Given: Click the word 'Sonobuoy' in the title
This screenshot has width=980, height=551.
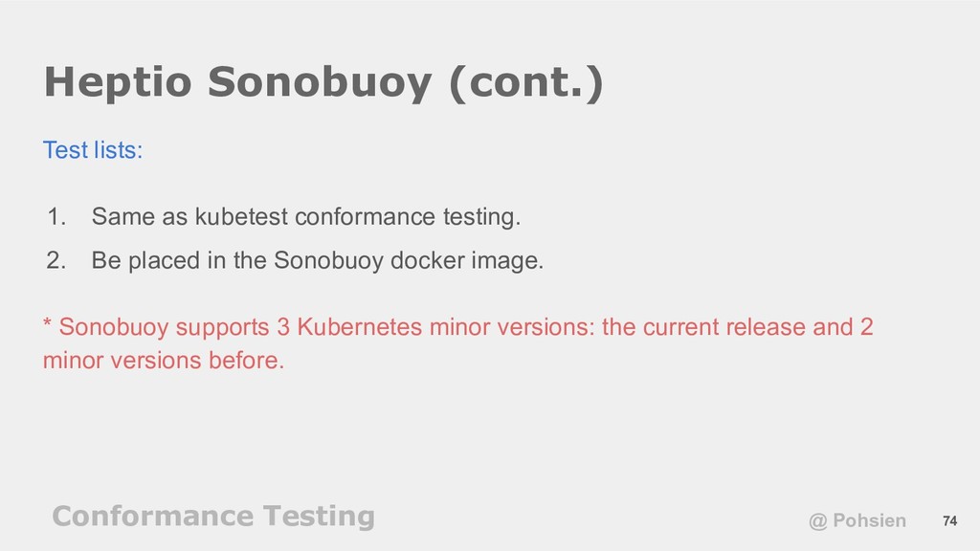Looking at the screenshot, I should coord(320,82).
